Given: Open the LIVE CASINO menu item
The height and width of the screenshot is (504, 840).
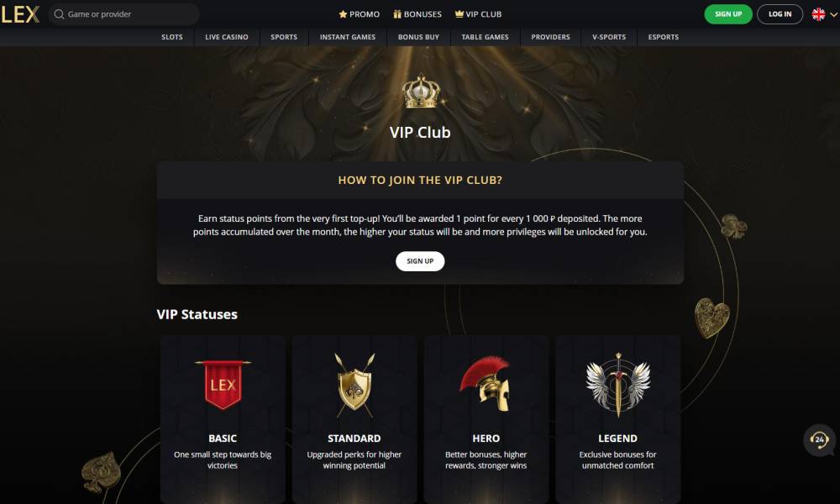Looking at the screenshot, I should 227,37.
